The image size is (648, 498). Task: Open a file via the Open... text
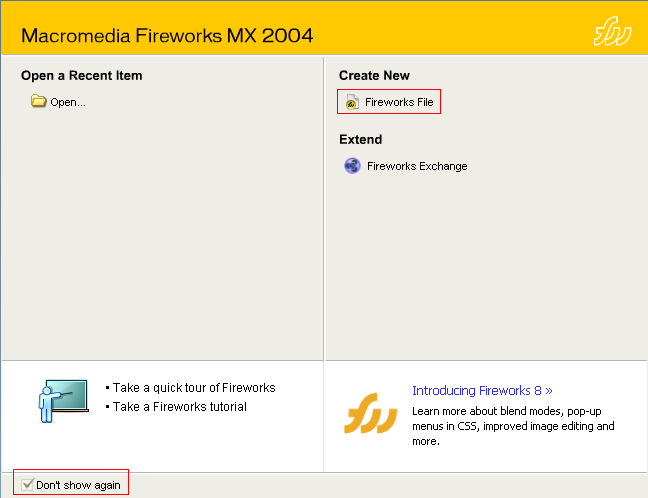pyautogui.click(x=68, y=102)
